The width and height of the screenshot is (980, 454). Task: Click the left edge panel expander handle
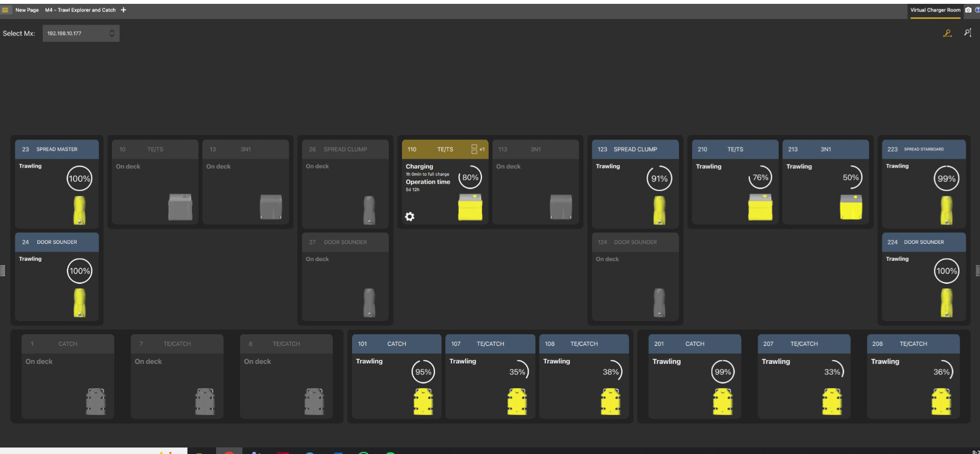coord(2,270)
